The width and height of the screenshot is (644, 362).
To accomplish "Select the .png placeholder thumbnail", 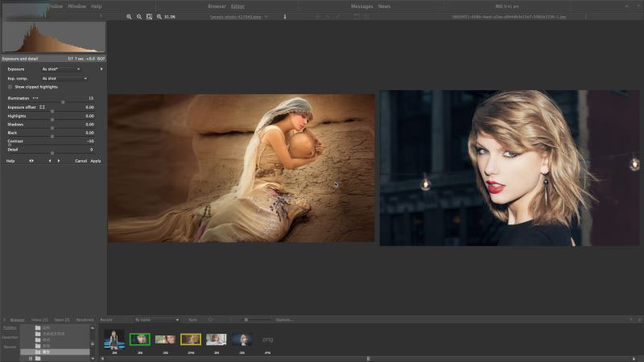I will click(267, 339).
